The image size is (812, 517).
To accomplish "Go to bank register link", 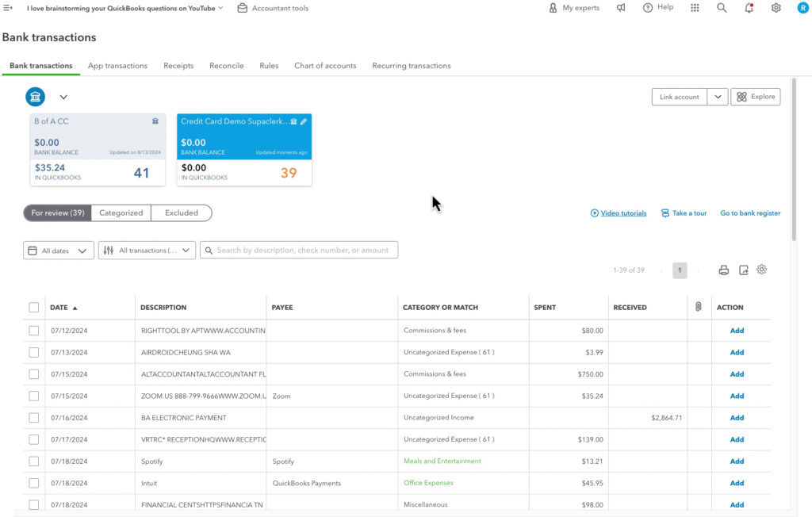I will click(749, 213).
